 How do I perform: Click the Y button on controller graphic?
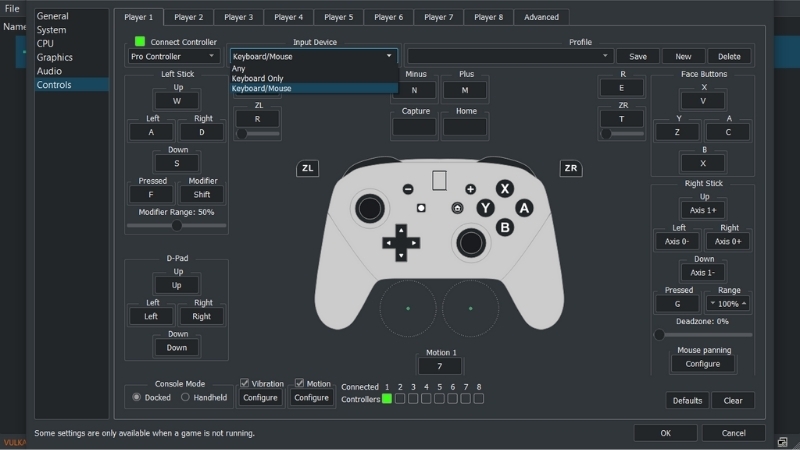pos(485,208)
